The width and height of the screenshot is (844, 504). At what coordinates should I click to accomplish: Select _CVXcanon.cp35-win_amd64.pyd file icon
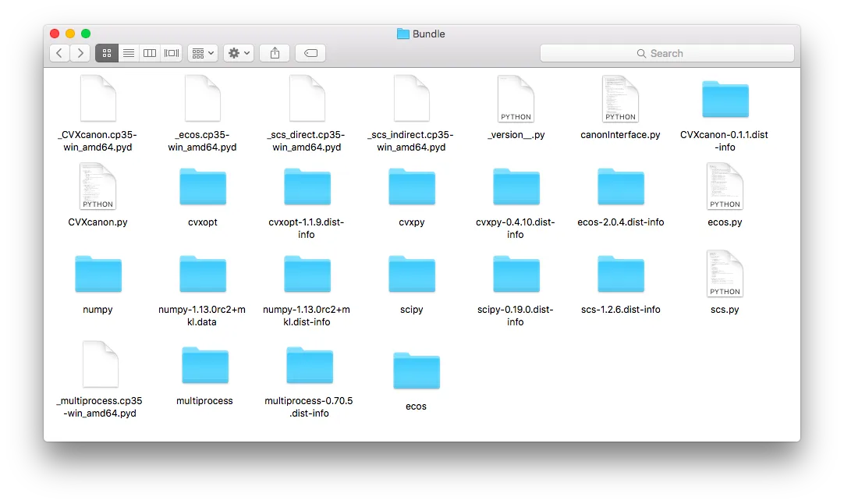[98, 98]
